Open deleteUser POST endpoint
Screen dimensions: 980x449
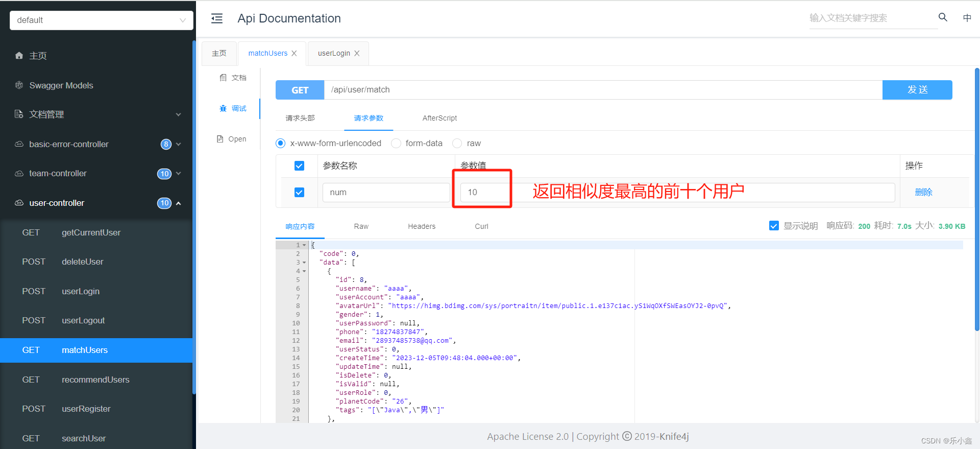pos(96,262)
